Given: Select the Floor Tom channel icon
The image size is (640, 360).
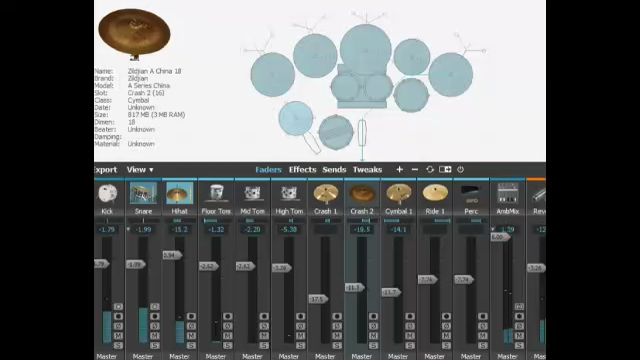Looking at the screenshot, I should pos(216,193).
